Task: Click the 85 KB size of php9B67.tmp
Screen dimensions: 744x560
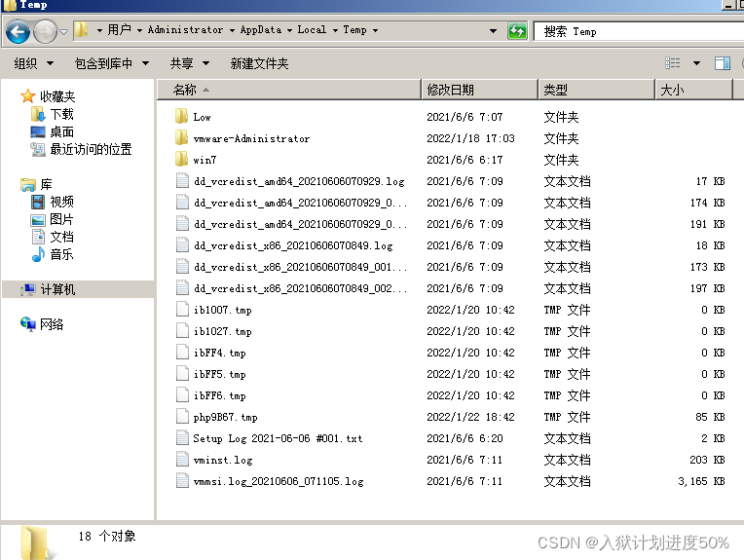Action: click(710, 417)
